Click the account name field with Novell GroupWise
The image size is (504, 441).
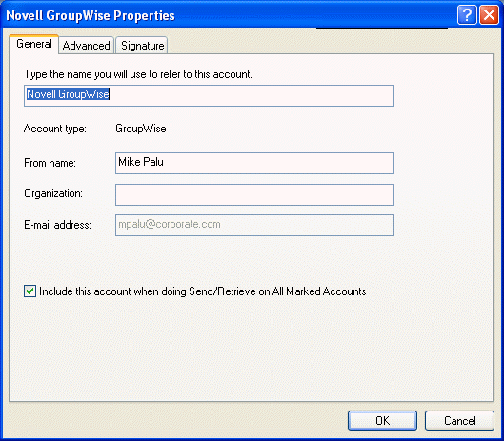click(209, 95)
